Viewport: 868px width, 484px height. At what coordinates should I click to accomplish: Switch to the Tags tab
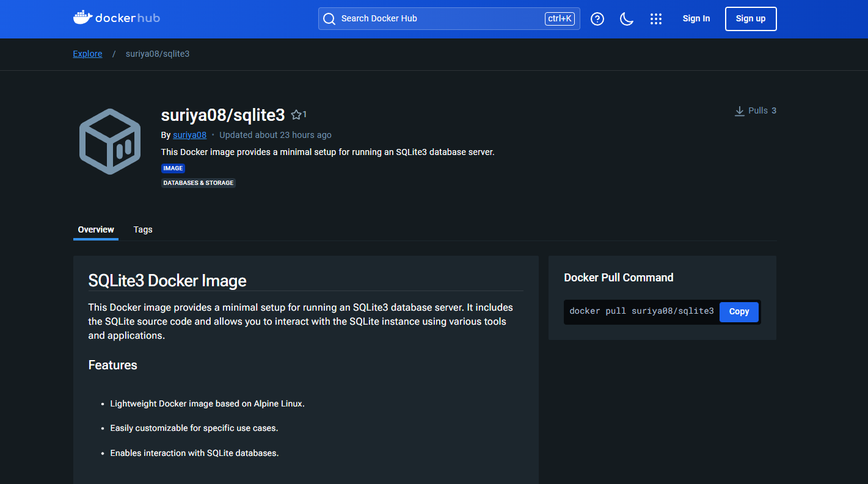pyautogui.click(x=143, y=229)
